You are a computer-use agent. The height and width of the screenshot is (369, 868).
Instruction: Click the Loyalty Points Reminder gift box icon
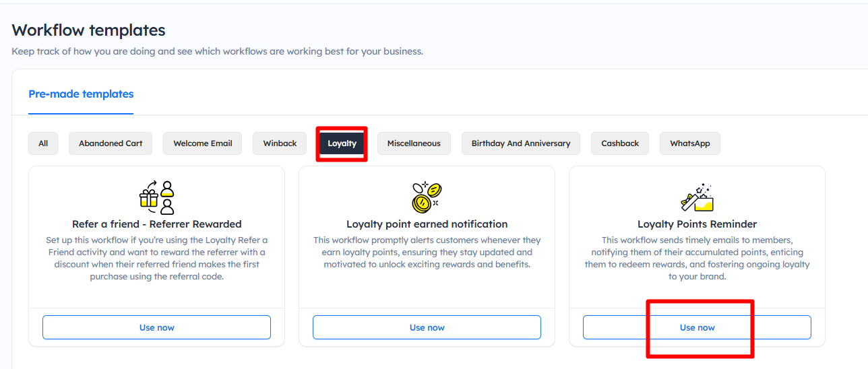pos(697,197)
